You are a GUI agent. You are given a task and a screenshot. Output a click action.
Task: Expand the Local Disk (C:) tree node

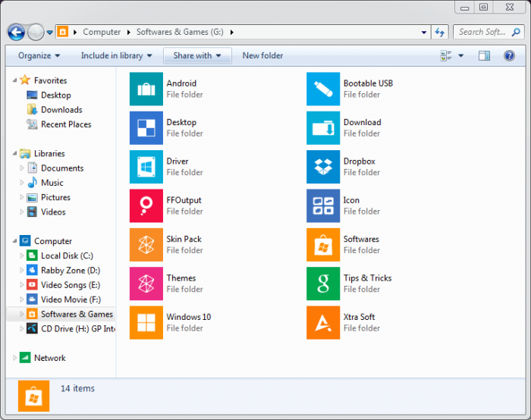[22, 256]
